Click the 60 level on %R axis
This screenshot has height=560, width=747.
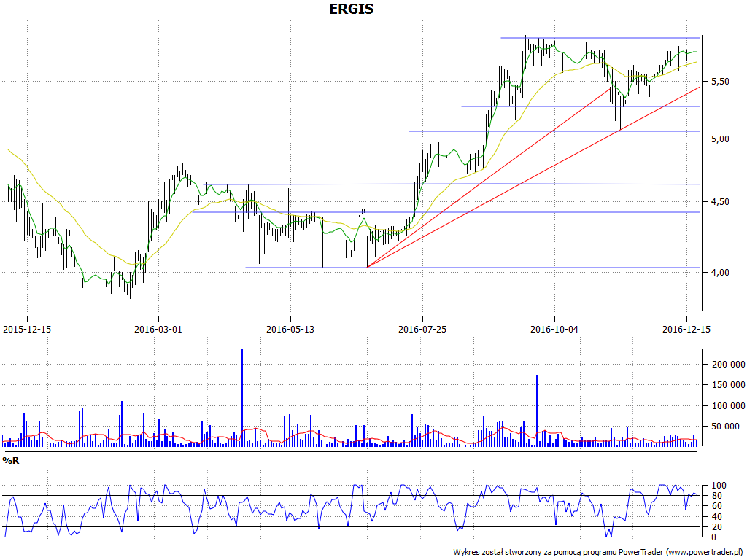[x=716, y=506]
